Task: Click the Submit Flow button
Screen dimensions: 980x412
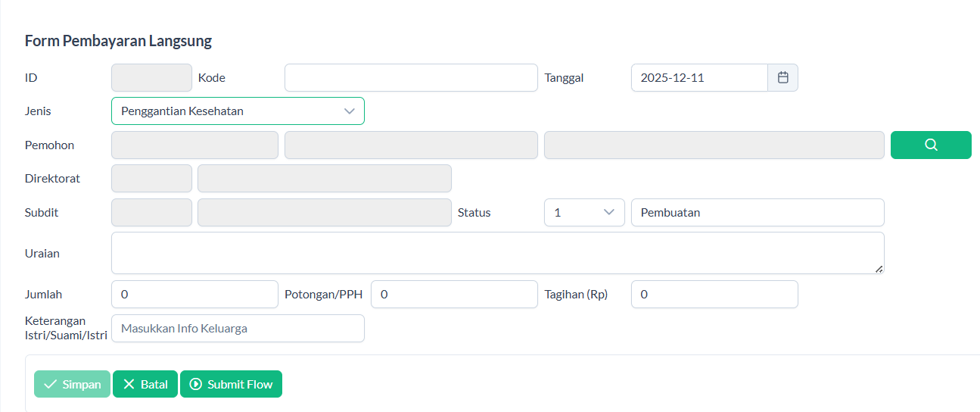Action: tap(231, 384)
